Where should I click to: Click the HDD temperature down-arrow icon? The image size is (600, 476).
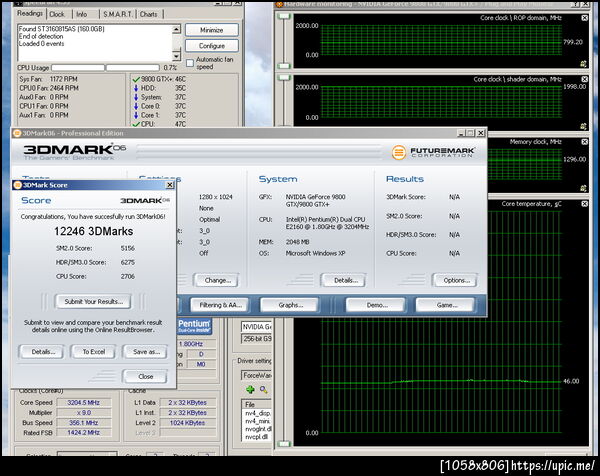pos(136,88)
